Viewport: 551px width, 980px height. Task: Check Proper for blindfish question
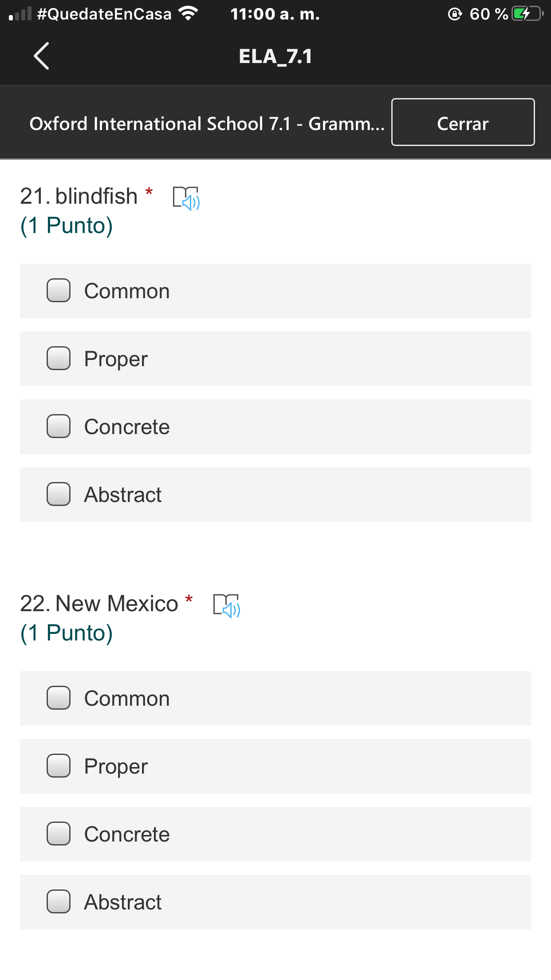point(59,359)
